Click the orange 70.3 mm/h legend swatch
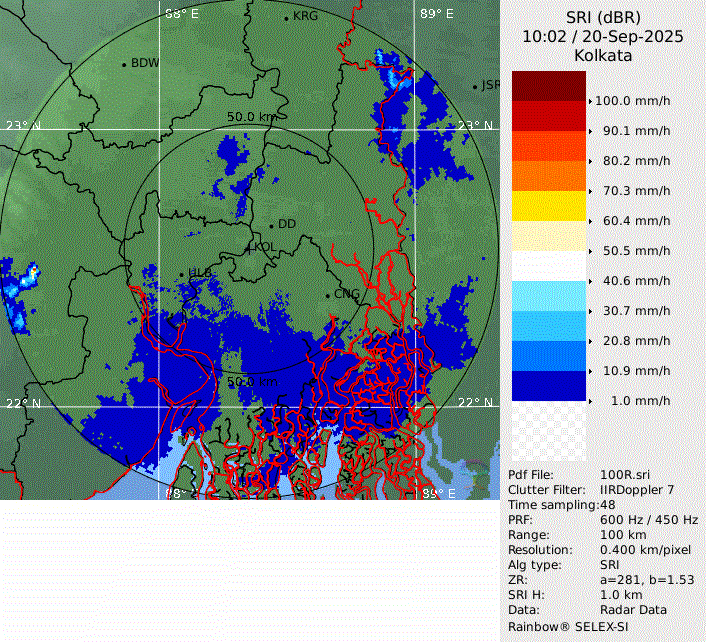Viewport: 706px width, 642px height. coord(548,176)
